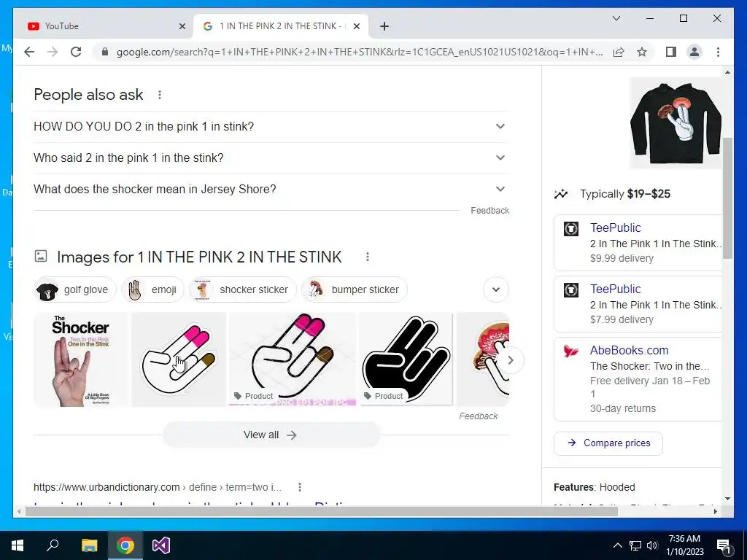
Task: Click the scroll right arrow on horizontal scrollbar
Action: (715, 511)
